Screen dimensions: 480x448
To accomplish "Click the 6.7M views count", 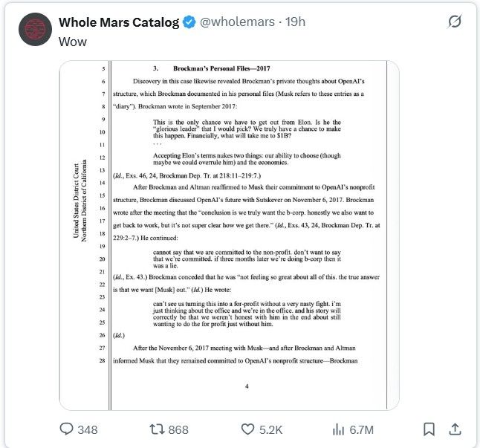I will (x=361, y=429).
